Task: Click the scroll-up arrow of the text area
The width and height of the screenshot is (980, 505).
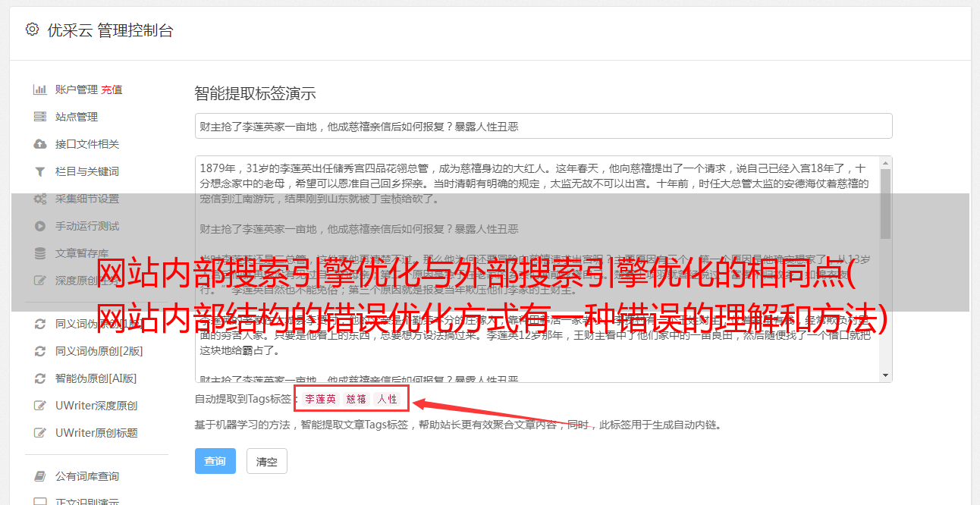Action: [x=885, y=164]
